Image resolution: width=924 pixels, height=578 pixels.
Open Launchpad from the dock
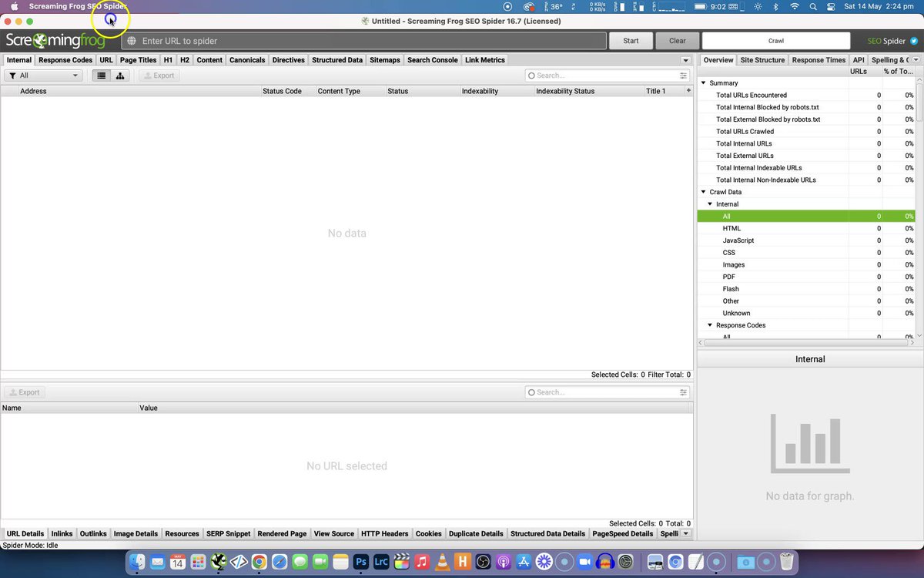click(198, 562)
